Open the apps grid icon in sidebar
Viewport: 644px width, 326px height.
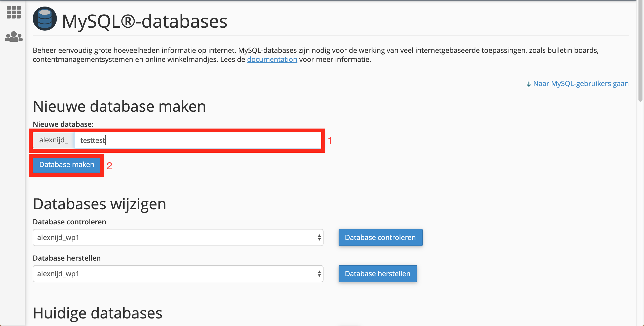[14, 12]
